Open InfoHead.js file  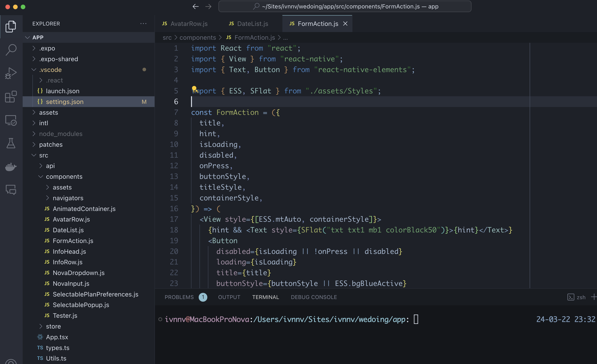point(89,251)
